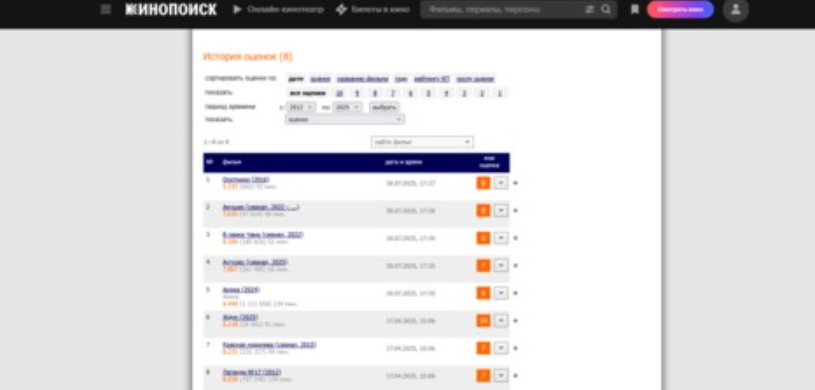Screen dimensions: 815x390
Task: Open the Легенда №17 (2012) link
Action: click(x=252, y=372)
